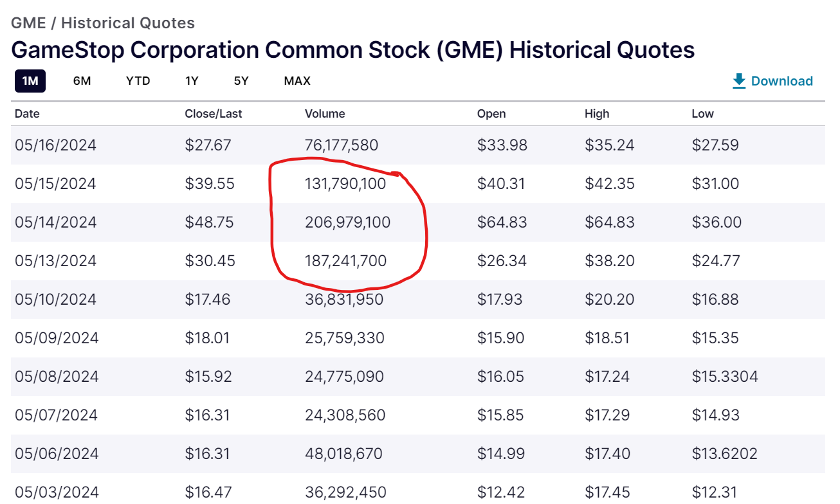This screenshot has height=504, width=840.
Task: Switch to the 5Y range tab
Action: point(241,81)
